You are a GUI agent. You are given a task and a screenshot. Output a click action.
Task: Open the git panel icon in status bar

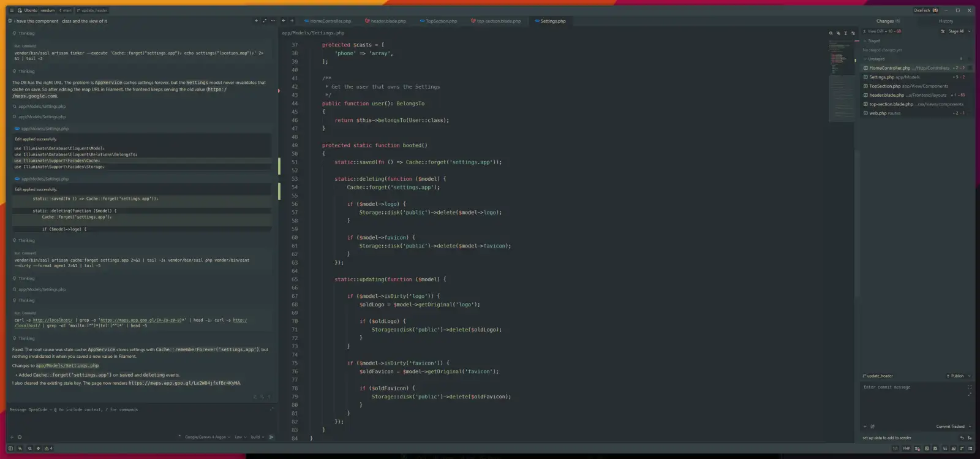pos(962,448)
